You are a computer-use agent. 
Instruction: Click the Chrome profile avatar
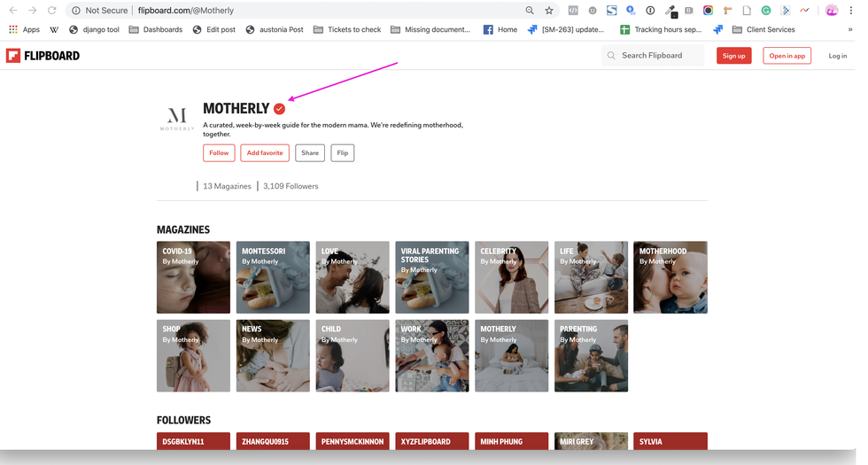pyautogui.click(x=832, y=11)
